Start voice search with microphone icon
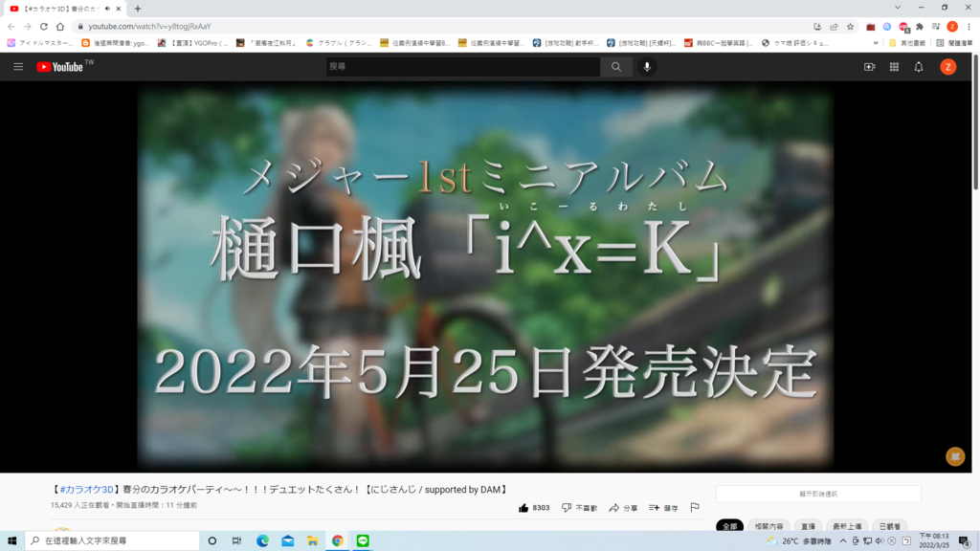 coord(647,67)
